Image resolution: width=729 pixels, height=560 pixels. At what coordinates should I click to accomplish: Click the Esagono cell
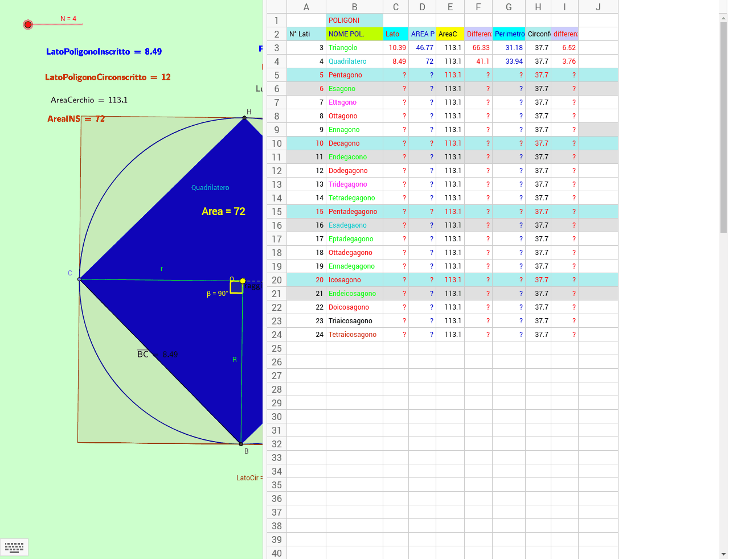click(355, 89)
